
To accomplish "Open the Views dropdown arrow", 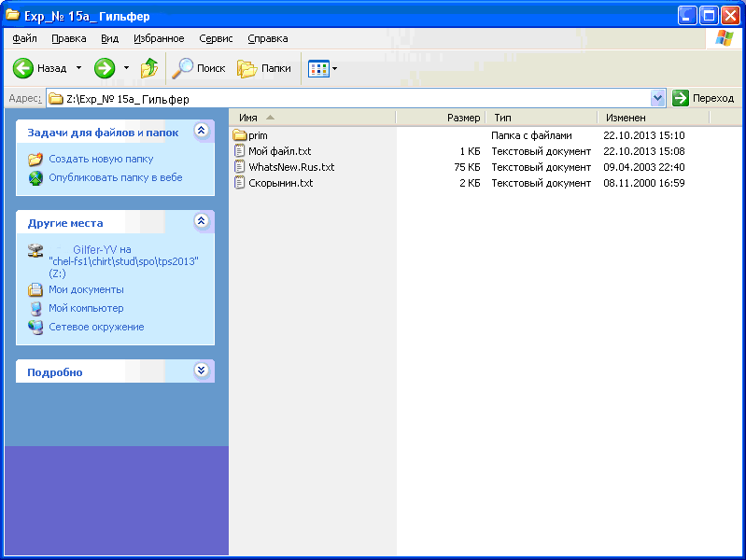I will point(335,68).
